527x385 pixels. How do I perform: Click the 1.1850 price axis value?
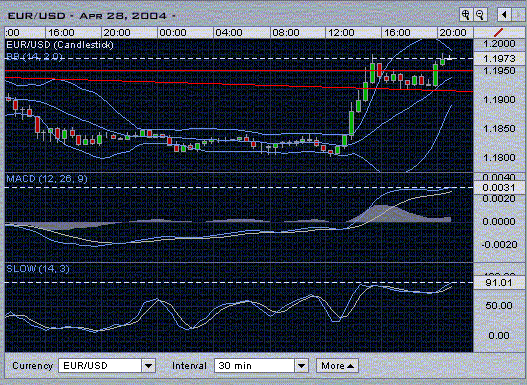(x=499, y=128)
